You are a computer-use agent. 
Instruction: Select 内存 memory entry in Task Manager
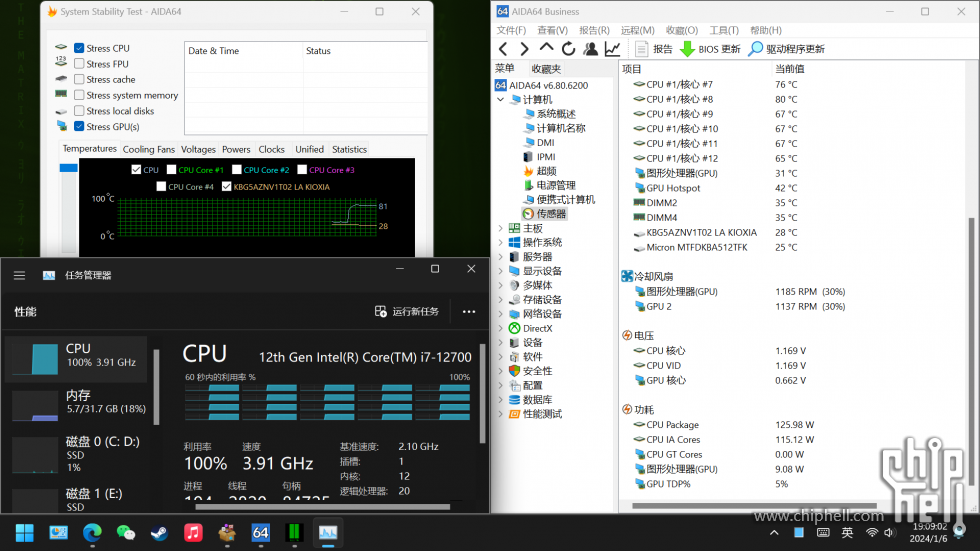(x=76, y=405)
